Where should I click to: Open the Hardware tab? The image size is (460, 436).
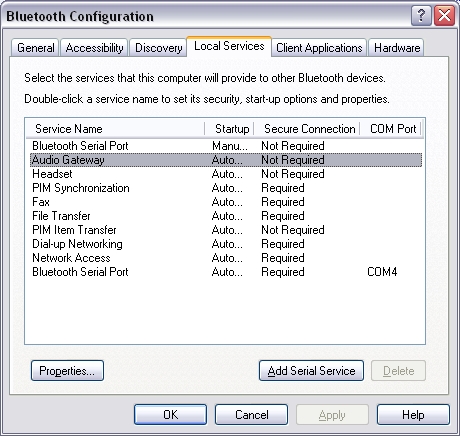(x=397, y=48)
